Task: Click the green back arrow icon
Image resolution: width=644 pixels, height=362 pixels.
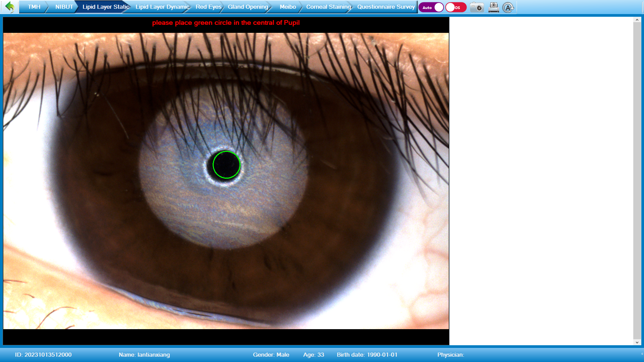Action: click(10, 7)
